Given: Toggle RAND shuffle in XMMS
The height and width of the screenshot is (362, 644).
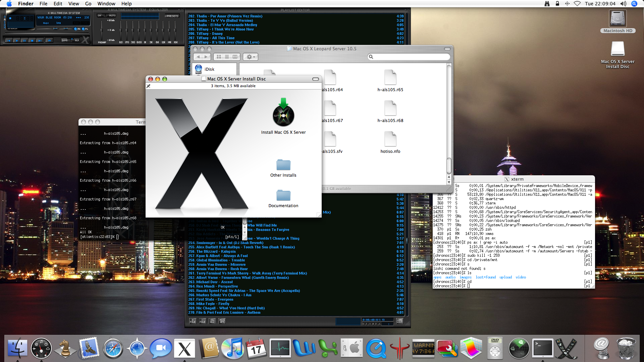Looking at the screenshot, I should click(65, 40).
